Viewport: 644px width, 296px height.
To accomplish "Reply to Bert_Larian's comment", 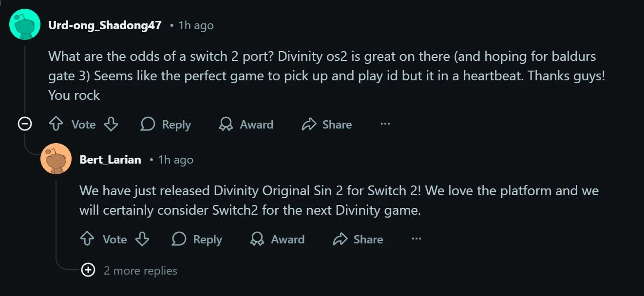I will tap(197, 239).
